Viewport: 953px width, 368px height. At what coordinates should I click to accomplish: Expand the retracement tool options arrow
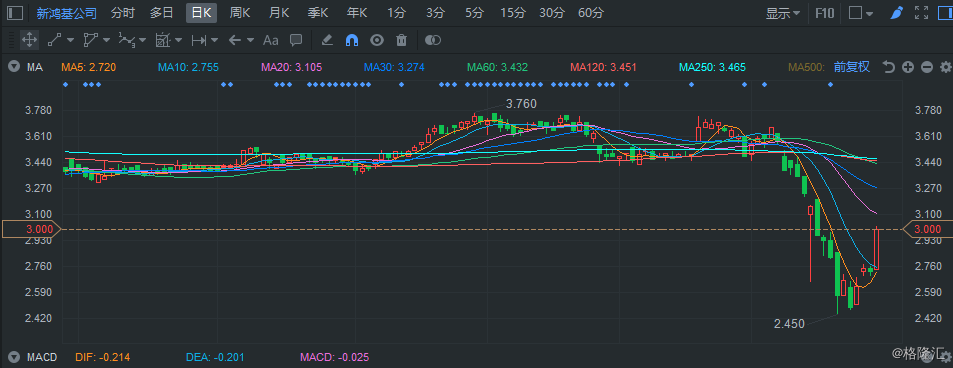178,40
